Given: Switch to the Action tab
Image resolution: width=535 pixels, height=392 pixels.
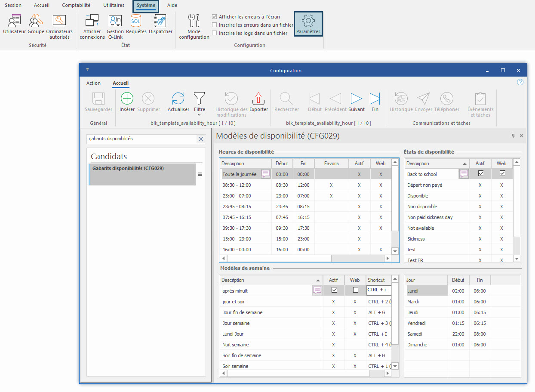Looking at the screenshot, I should pos(93,83).
